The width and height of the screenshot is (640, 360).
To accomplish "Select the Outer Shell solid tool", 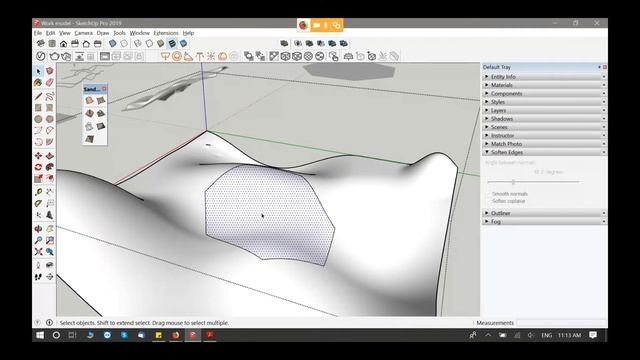I will click(284, 43).
